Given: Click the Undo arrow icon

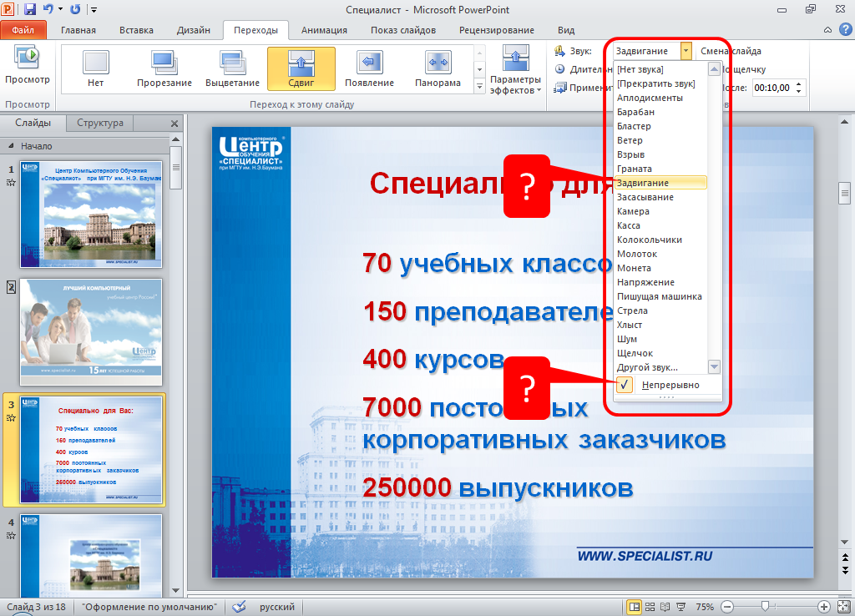Looking at the screenshot, I should pos(48,9).
